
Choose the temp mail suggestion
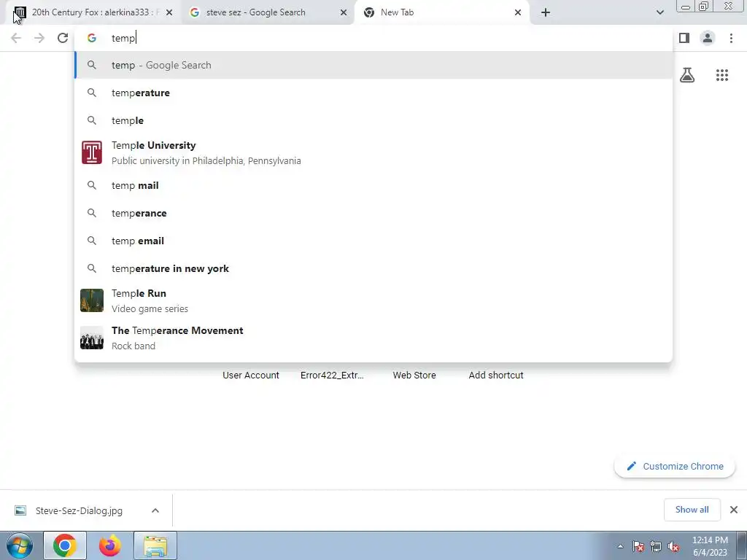click(x=373, y=185)
